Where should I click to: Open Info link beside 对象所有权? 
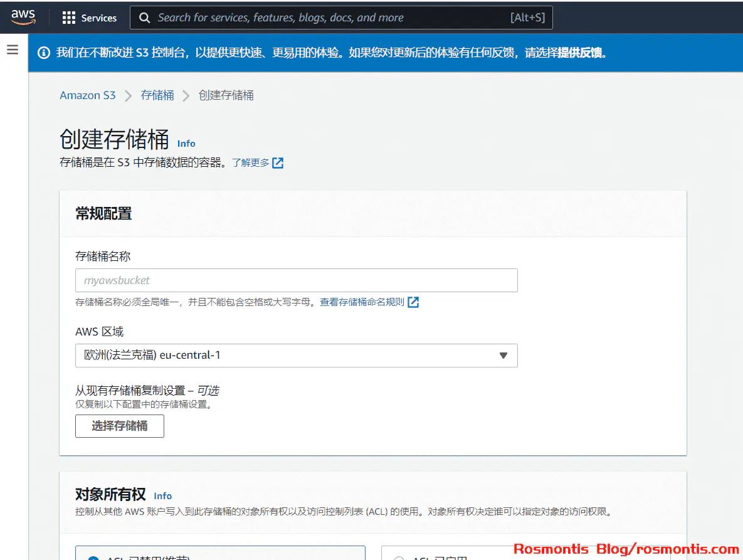pos(162,496)
